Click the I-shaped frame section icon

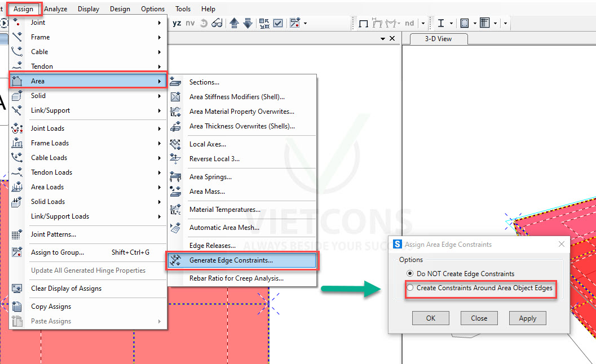click(x=441, y=23)
